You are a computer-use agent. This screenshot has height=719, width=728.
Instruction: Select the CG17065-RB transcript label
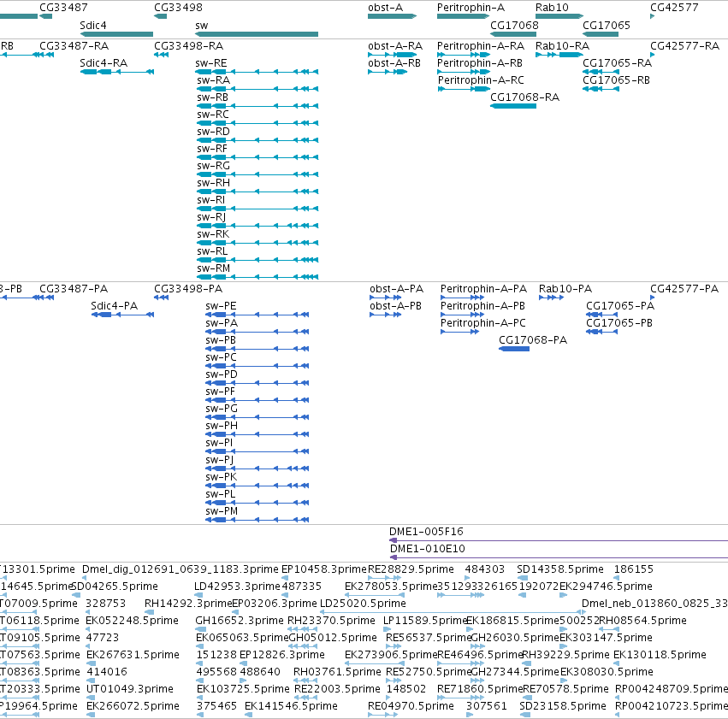click(616, 80)
